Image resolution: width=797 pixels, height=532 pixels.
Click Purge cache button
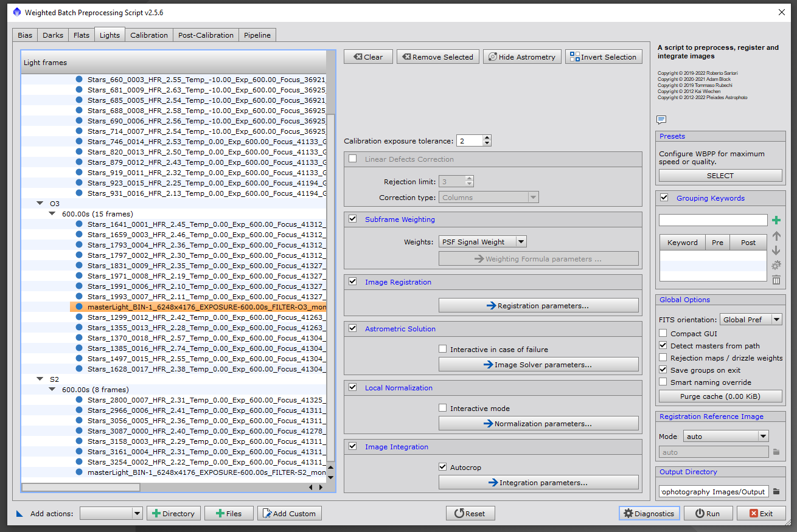720,396
